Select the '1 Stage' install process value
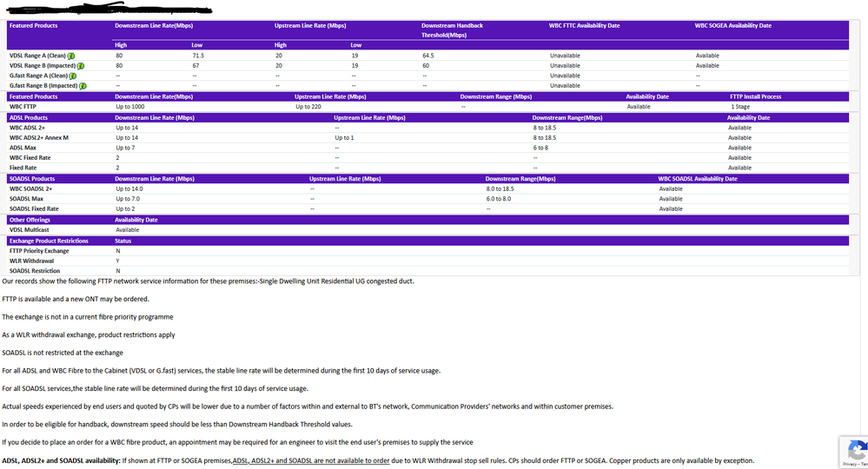The width and height of the screenshot is (868, 469). pyautogui.click(x=740, y=107)
